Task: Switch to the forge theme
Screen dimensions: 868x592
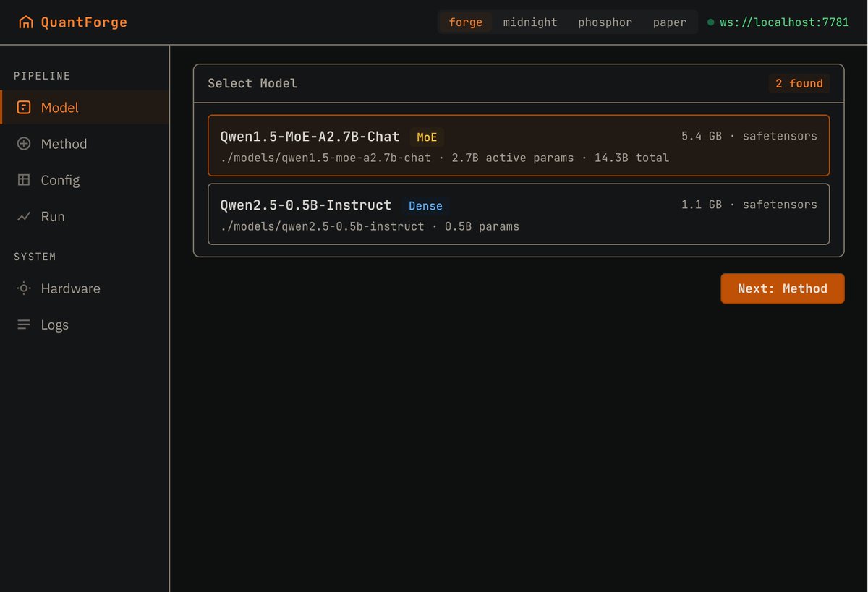Action: (x=465, y=22)
